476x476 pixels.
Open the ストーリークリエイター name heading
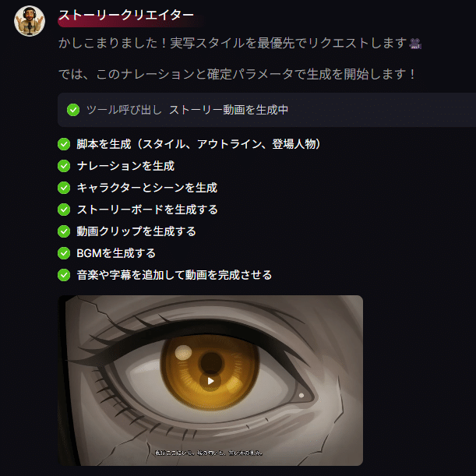126,15
